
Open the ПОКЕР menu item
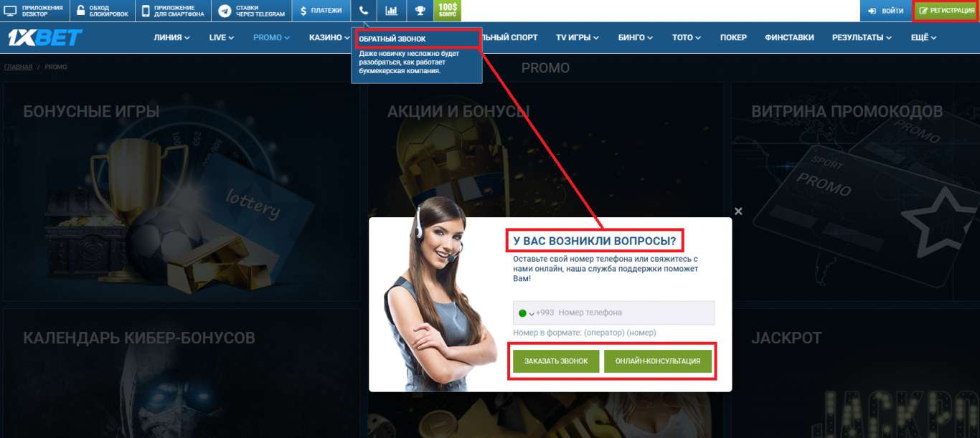coord(733,37)
